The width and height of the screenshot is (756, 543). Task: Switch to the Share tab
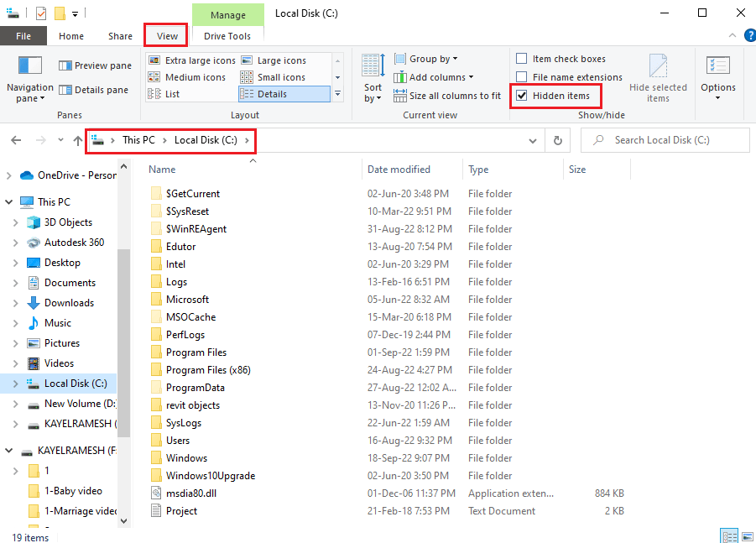coord(121,36)
